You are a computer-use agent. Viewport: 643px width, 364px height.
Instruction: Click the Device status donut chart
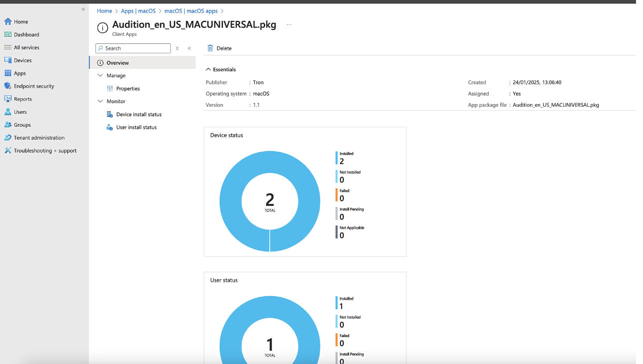[270, 201]
